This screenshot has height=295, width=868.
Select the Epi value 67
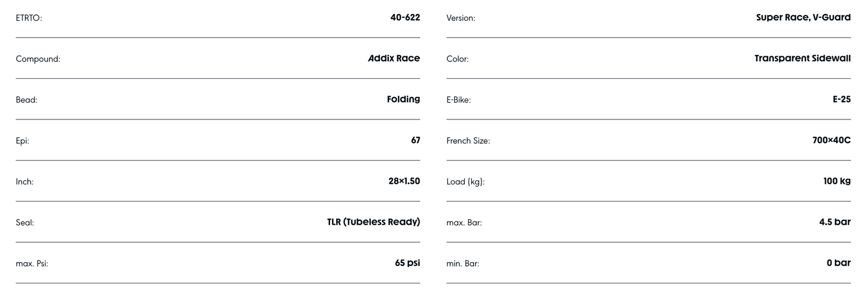tap(415, 140)
